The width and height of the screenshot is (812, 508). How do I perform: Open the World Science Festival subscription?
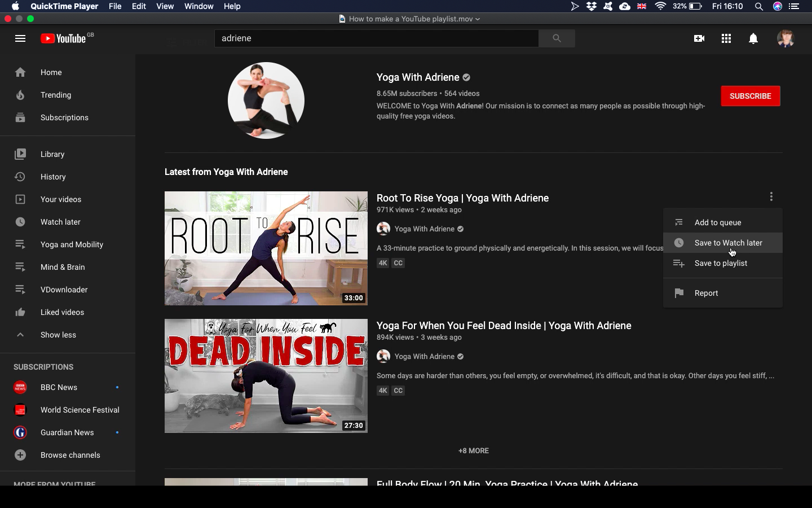coord(68,410)
